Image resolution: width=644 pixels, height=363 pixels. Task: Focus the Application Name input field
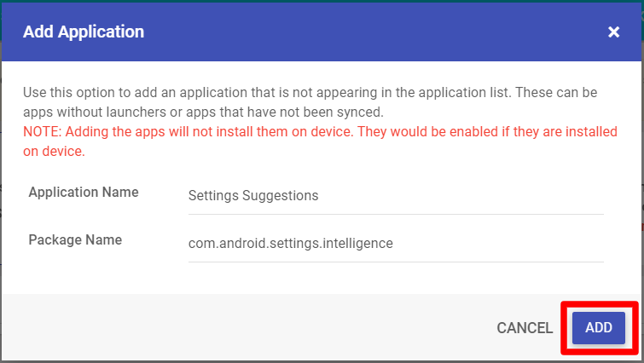click(396, 196)
